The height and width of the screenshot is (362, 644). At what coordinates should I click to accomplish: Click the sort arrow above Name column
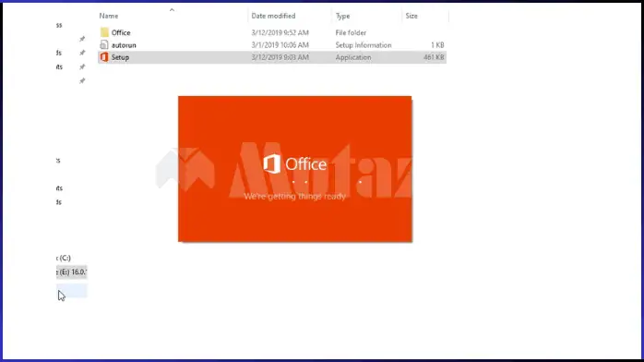(172, 10)
